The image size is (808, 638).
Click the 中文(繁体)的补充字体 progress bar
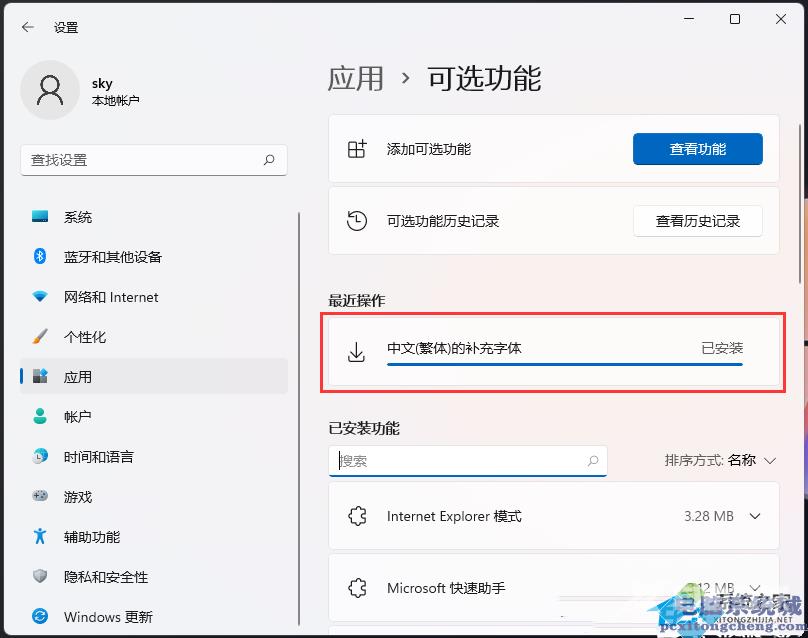coord(564,364)
